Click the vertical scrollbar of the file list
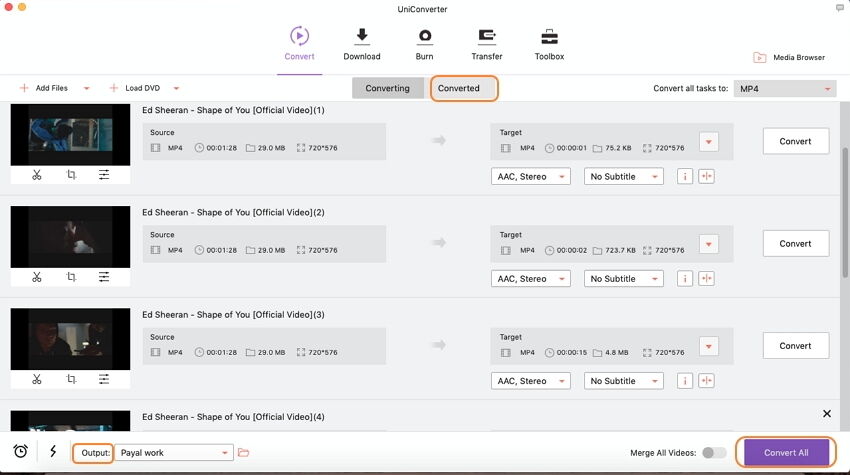 tap(844, 211)
